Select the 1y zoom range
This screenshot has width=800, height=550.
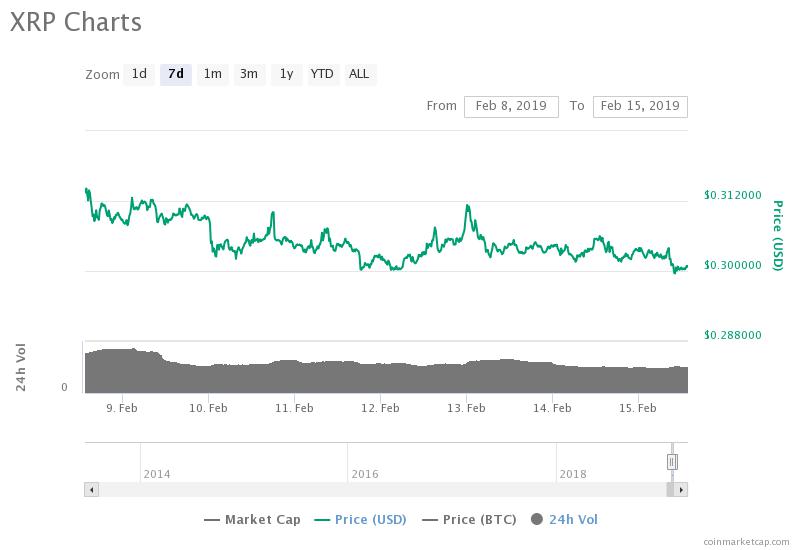pos(286,74)
